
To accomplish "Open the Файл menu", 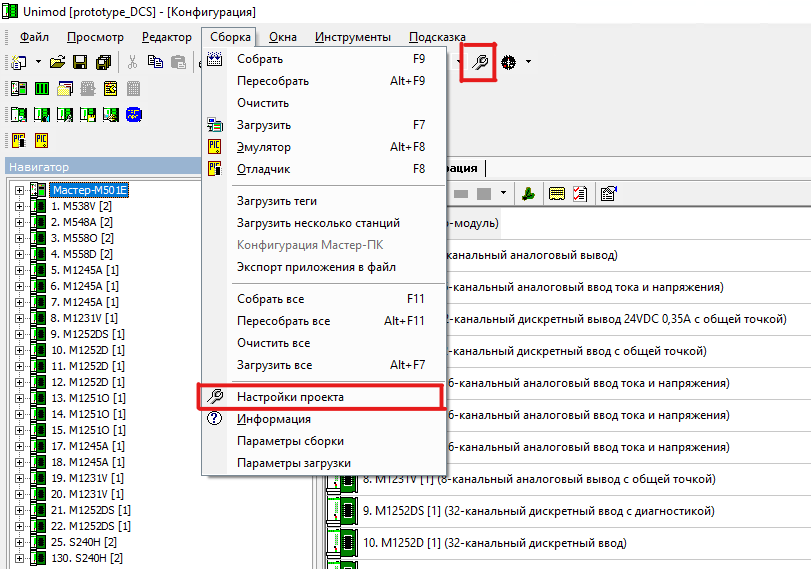I will 34,37.
